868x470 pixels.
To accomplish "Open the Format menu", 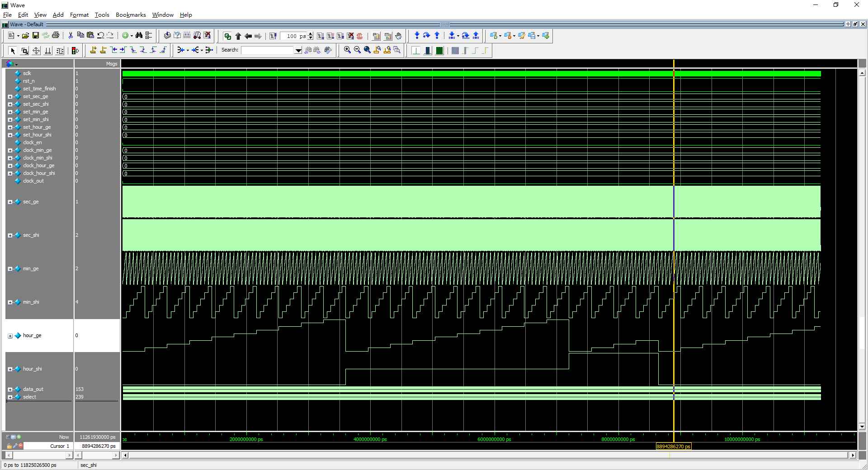I will pos(79,15).
